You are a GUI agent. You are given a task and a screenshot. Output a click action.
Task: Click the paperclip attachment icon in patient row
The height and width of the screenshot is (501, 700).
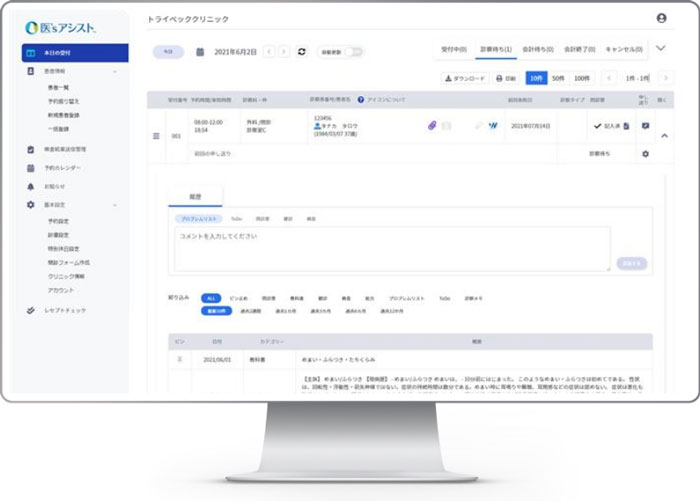tap(433, 126)
